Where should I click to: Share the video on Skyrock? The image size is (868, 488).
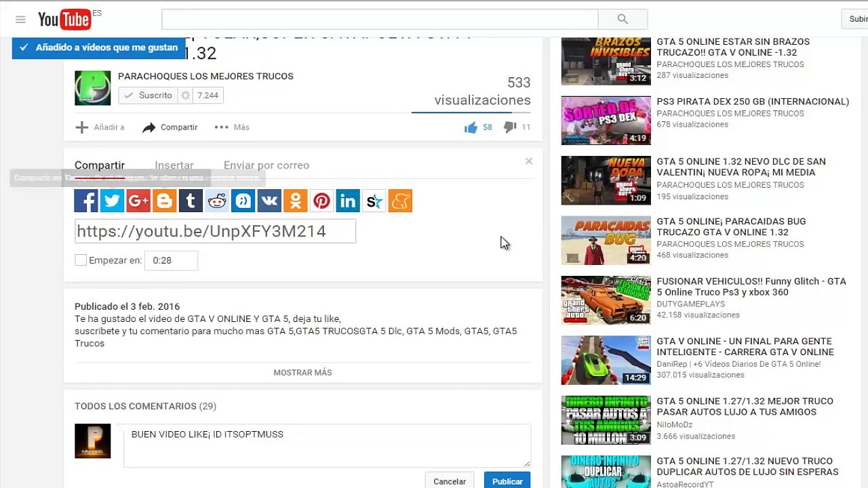point(374,201)
